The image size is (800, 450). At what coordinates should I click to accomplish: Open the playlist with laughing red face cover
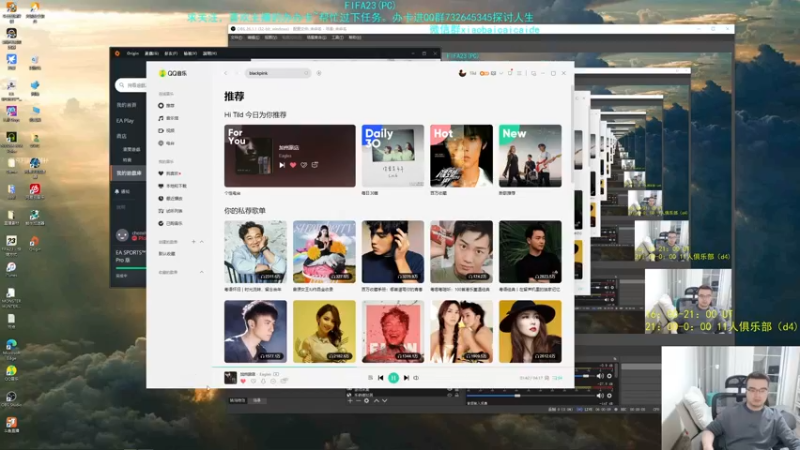pos(393,332)
